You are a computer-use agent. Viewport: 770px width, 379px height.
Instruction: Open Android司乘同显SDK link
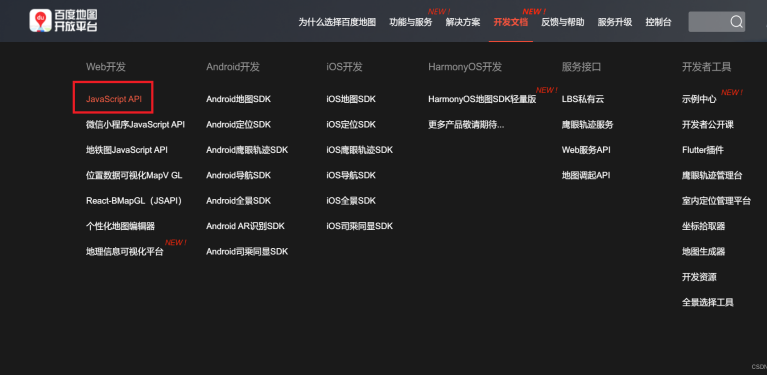coord(247,252)
